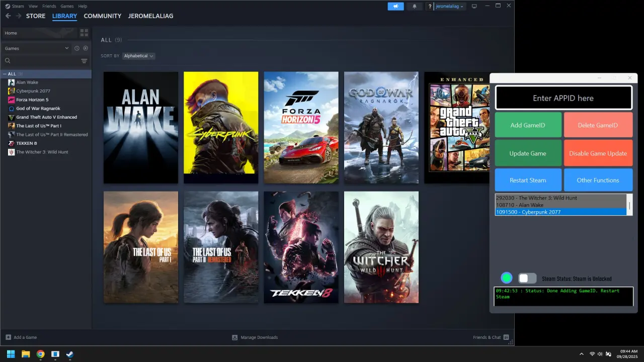Switch to the STORE tab
Screen dimensions: 644x362
36,16
